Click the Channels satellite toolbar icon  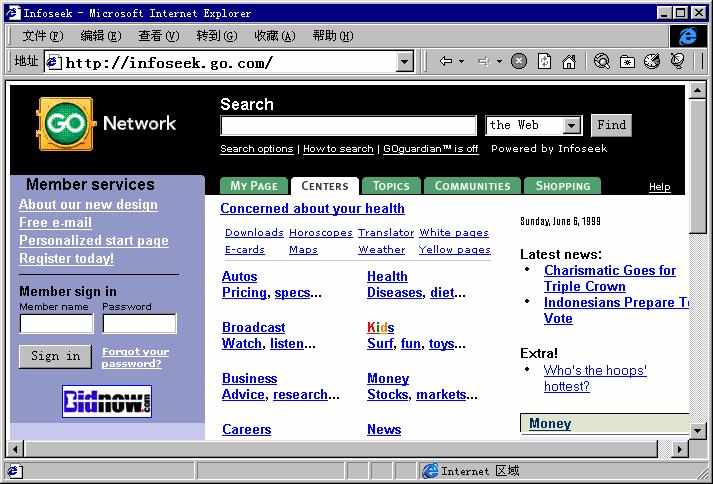click(677, 61)
